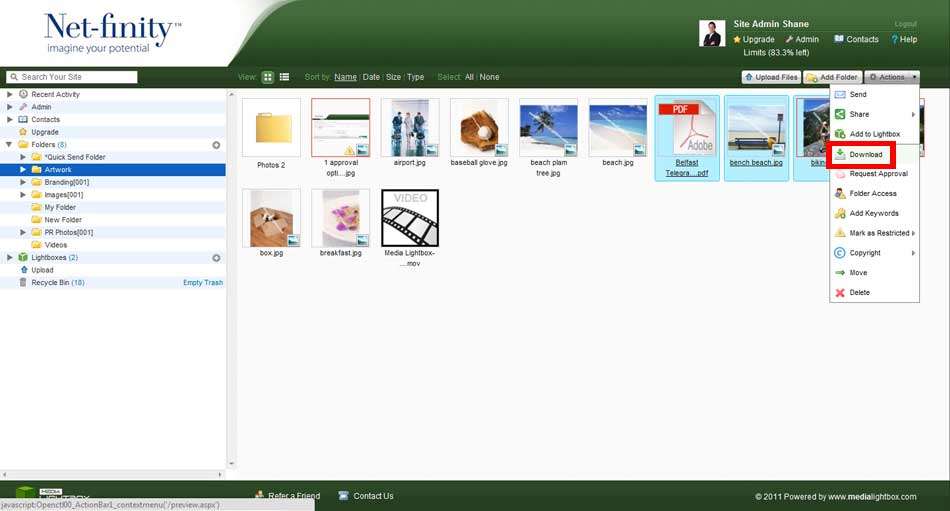This screenshot has height=511, width=950.
Task: Switch to grid thumbnail view icon
Action: (x=268, y=77)
